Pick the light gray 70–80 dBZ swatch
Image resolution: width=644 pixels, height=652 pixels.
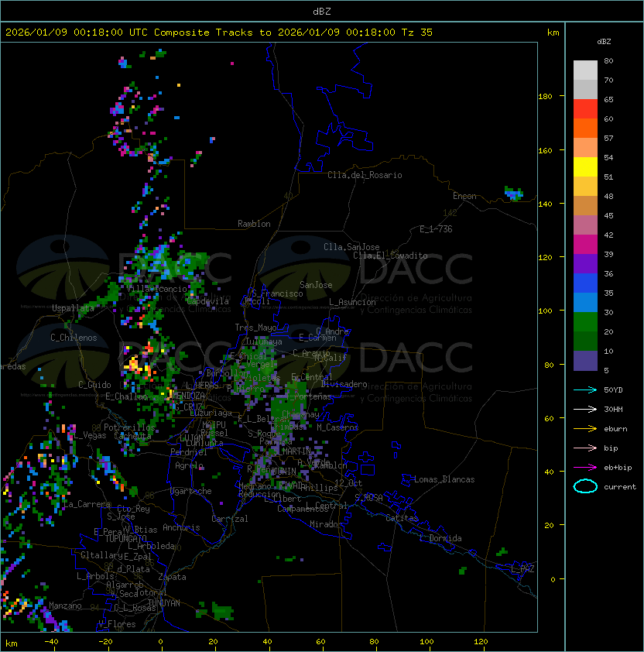(585, 70)
